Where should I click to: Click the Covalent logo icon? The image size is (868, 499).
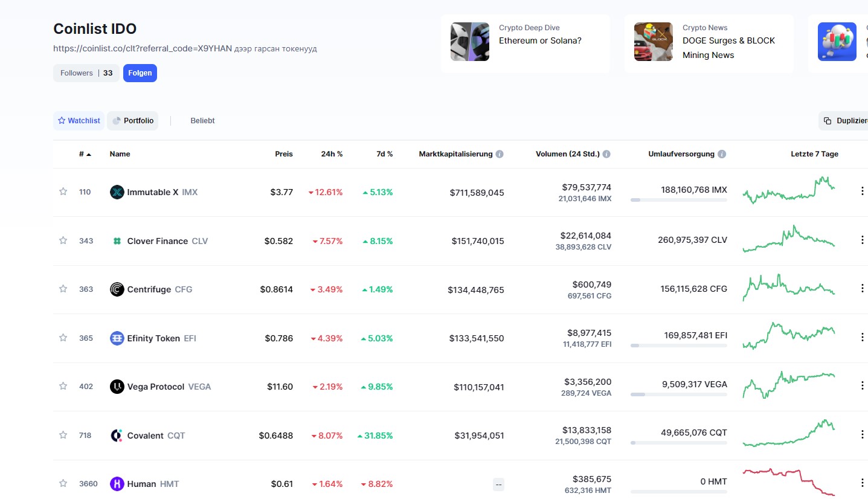(117, 436)
